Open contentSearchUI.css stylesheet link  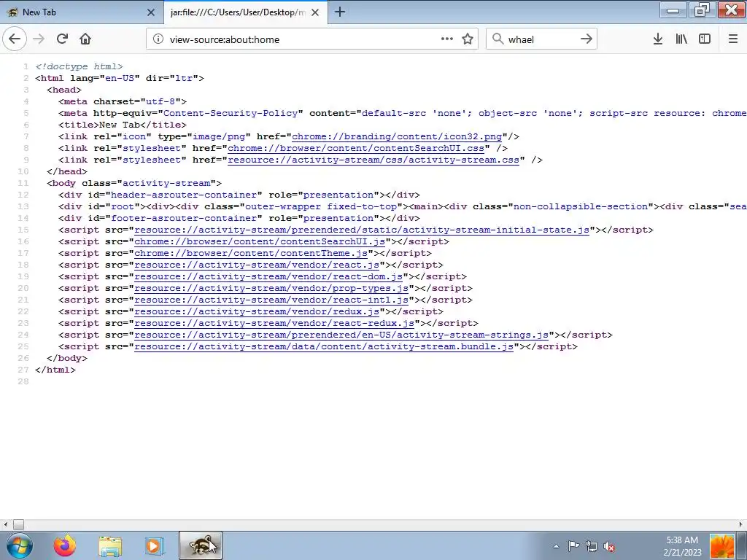(356, 148)
